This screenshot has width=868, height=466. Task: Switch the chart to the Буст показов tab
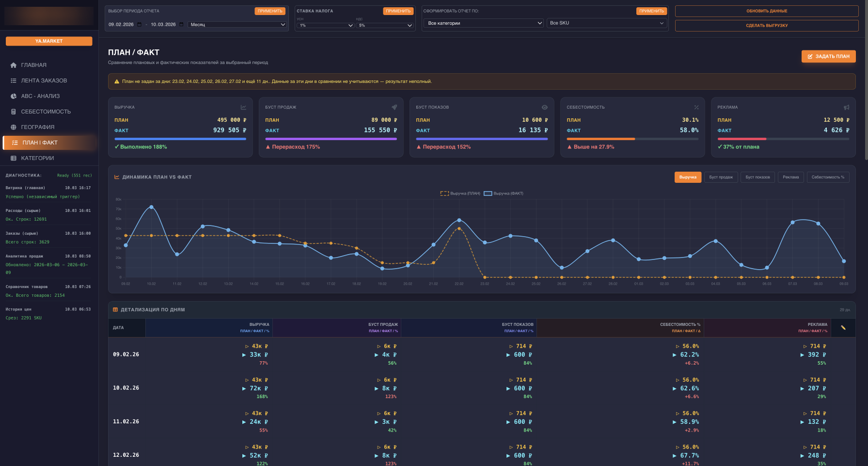coord(758,177)
